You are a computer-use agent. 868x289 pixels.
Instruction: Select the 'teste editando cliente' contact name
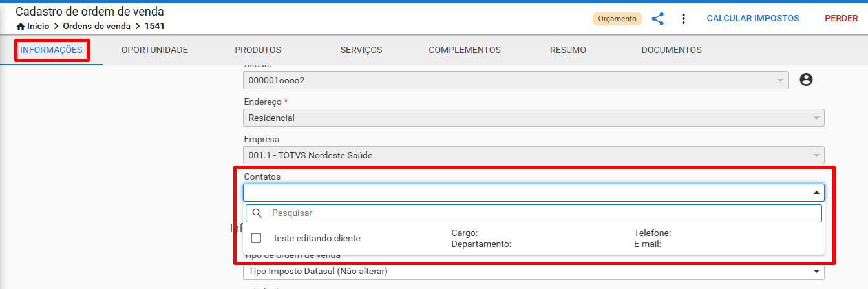(317, 238)
